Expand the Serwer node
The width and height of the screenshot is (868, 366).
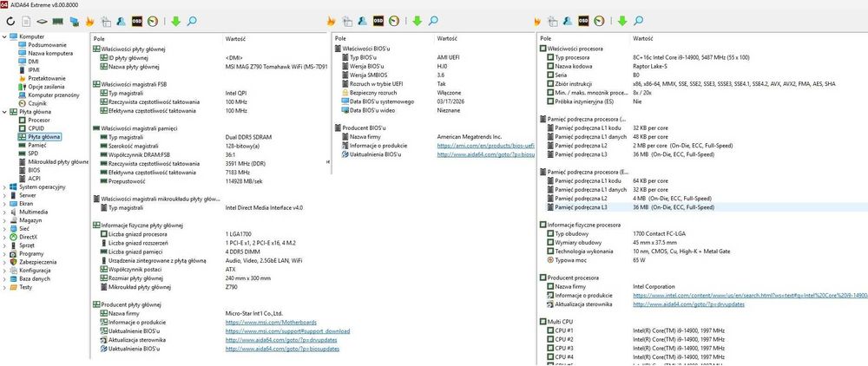(5, 195)
